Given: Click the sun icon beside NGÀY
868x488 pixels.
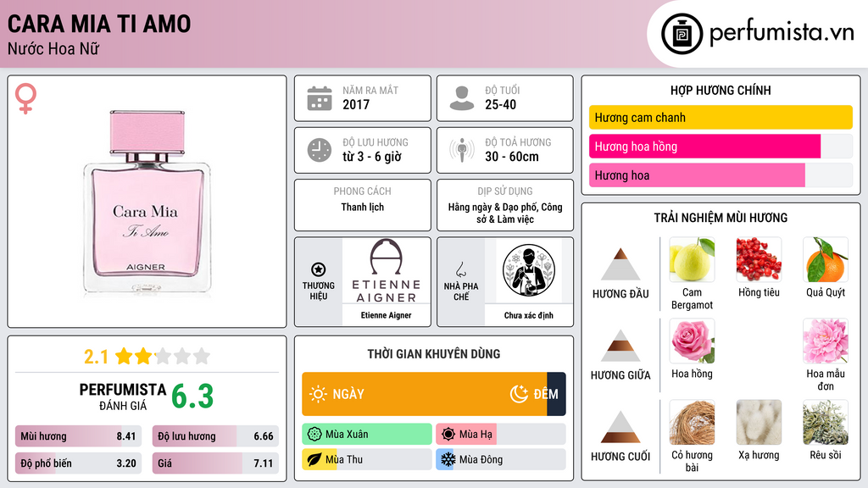Looking at the screenshot, I should pyautogui.click(x=319, y=394).
